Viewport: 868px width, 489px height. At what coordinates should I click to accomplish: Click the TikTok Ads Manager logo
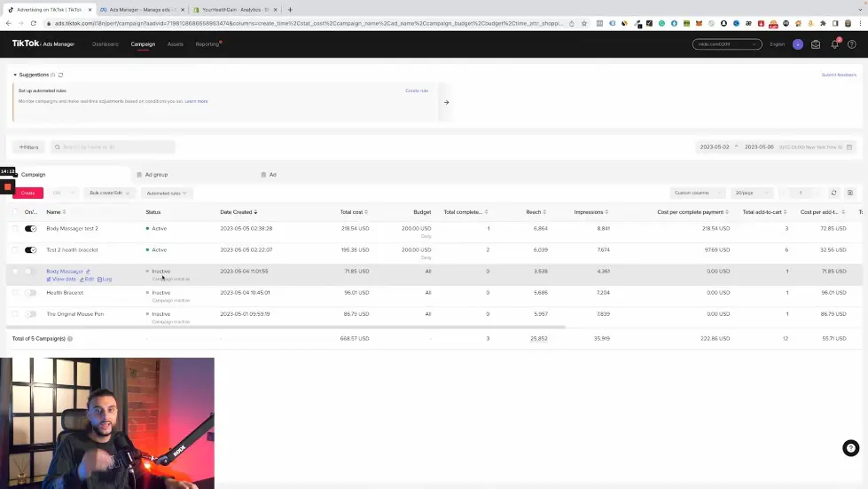click(x=43, y=43)
